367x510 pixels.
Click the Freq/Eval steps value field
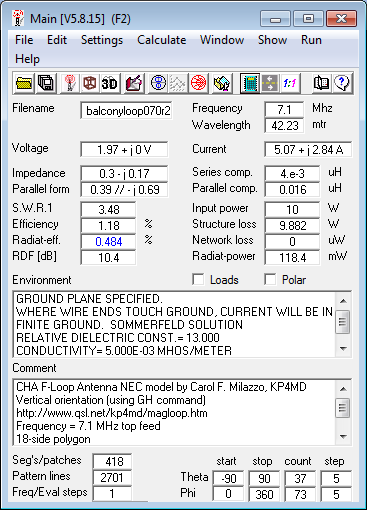(112, 493)
